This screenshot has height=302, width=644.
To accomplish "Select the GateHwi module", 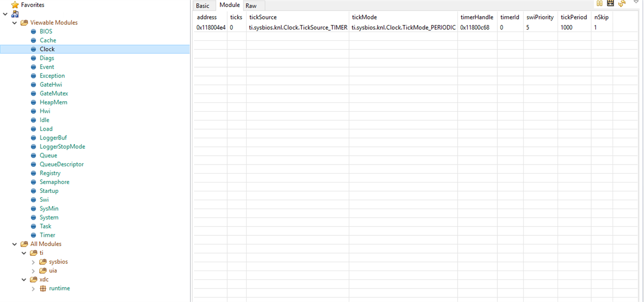I will (51, 84).
